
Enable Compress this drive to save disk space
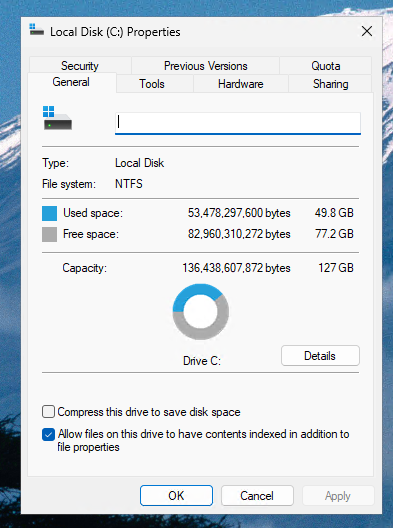tap(48, 412)
